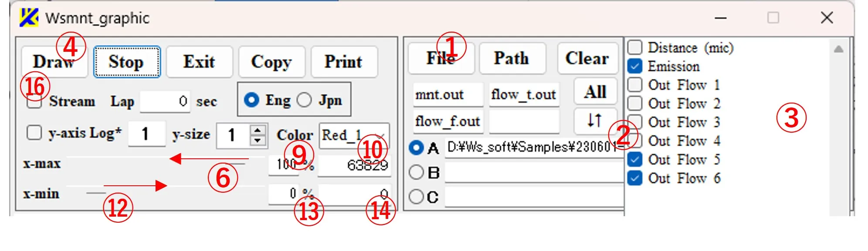
Task: Uncheck the Emission checkbox
Action: (635, 66)
